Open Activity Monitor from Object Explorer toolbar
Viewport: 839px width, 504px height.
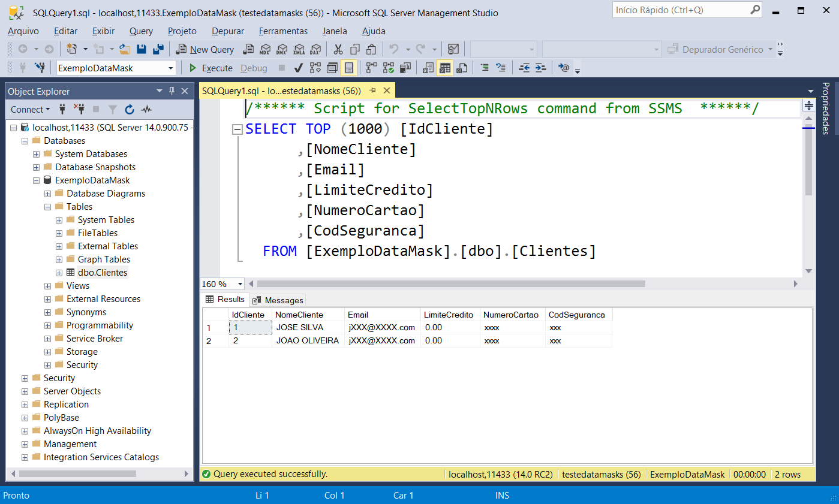tap(146, 109)
